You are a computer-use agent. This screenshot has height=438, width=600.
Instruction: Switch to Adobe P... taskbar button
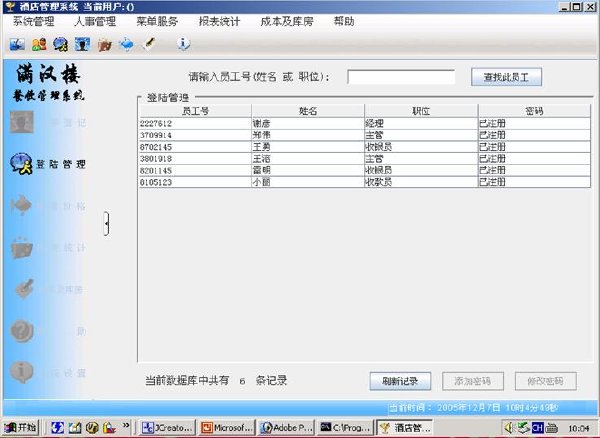pyautogui.click(x=287, y=427)
